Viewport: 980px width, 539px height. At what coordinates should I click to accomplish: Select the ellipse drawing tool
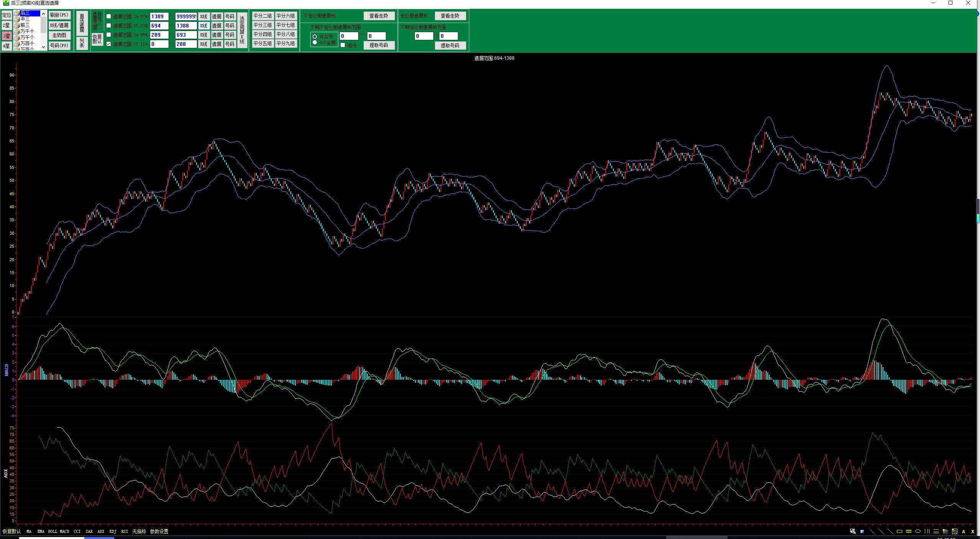pyautogui.click(x=918, y=531)
